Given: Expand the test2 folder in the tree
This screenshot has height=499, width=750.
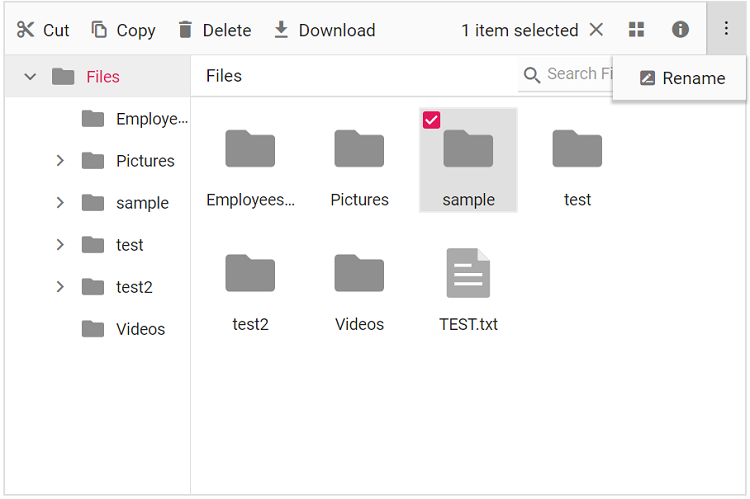Looking at the screenshot, I should click(x=60, y=287).
